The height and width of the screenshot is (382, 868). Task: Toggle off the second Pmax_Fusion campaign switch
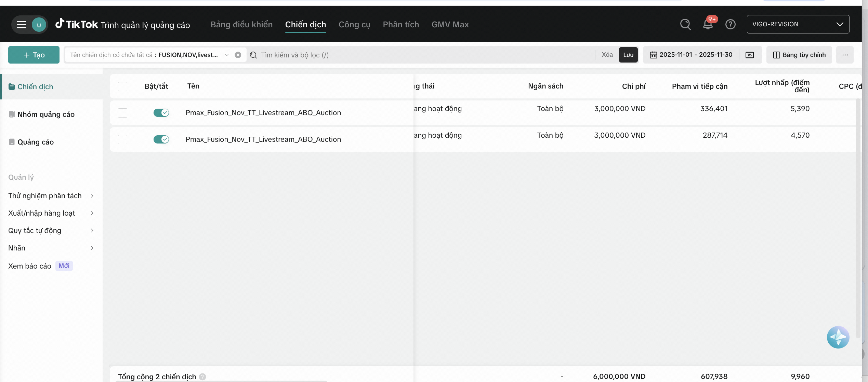161,139
